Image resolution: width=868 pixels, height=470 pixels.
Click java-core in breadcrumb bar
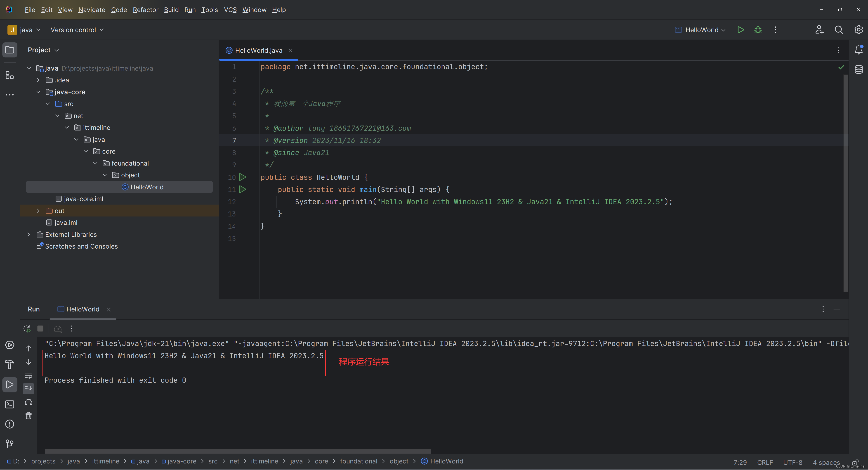[179, 461]
